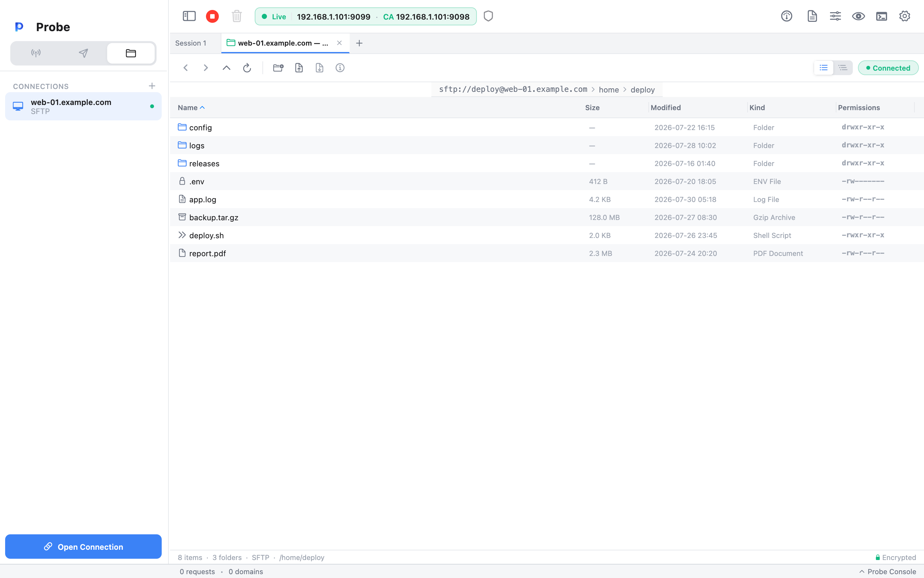The image size is (924, 578).
Task: Toggle the sidebar panel icon
Action: [x=189, y=16]
